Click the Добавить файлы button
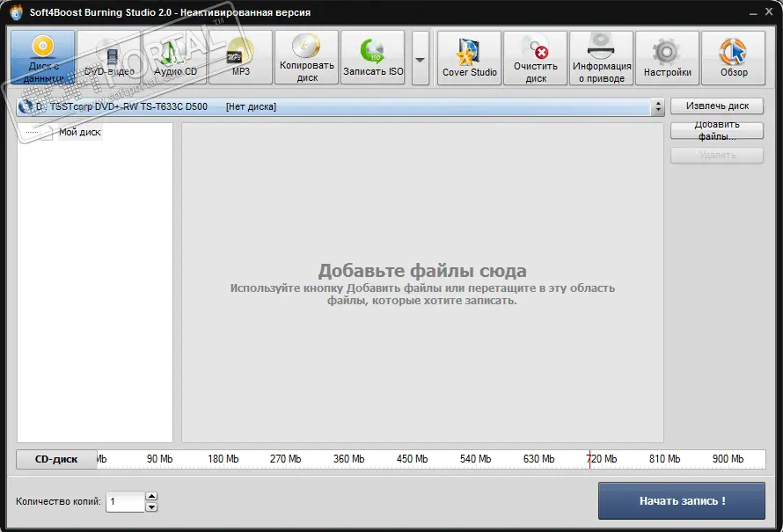This screenshot has width=783, height=532. (x=716, y=130)
